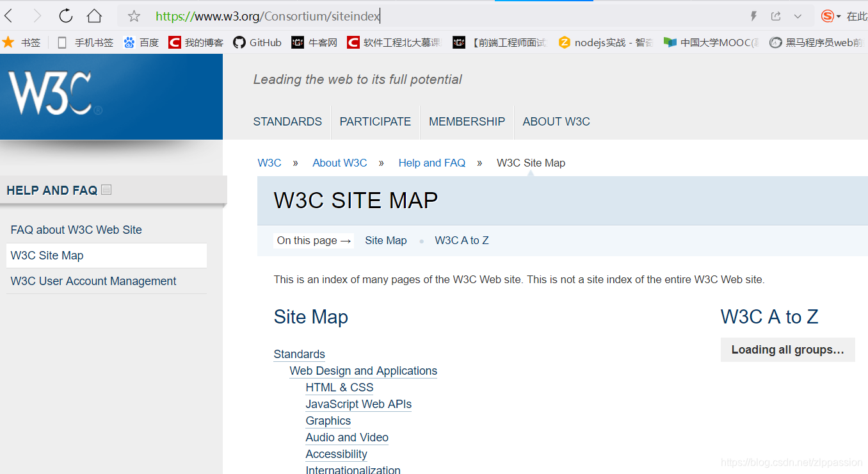Open the 我的博客 bookmark
The width and height of the screenshot is (868, 474).
[196, 42]
